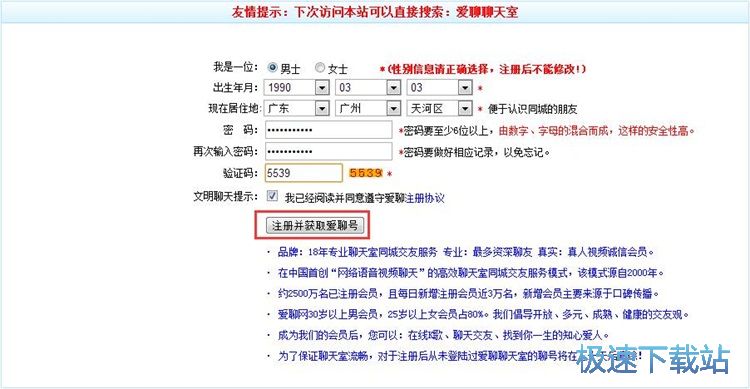This screenshot has width=750, height=389.
Task: Click the line starting with 成为我们的会员后
Action: 443,335
